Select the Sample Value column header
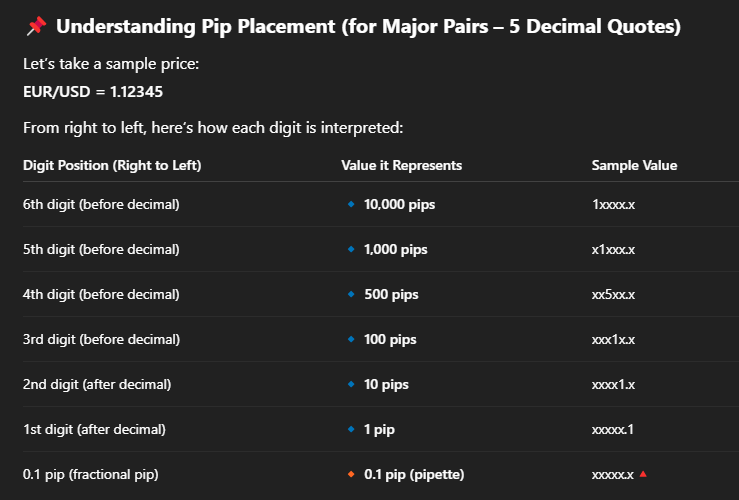 pos(634,165)
